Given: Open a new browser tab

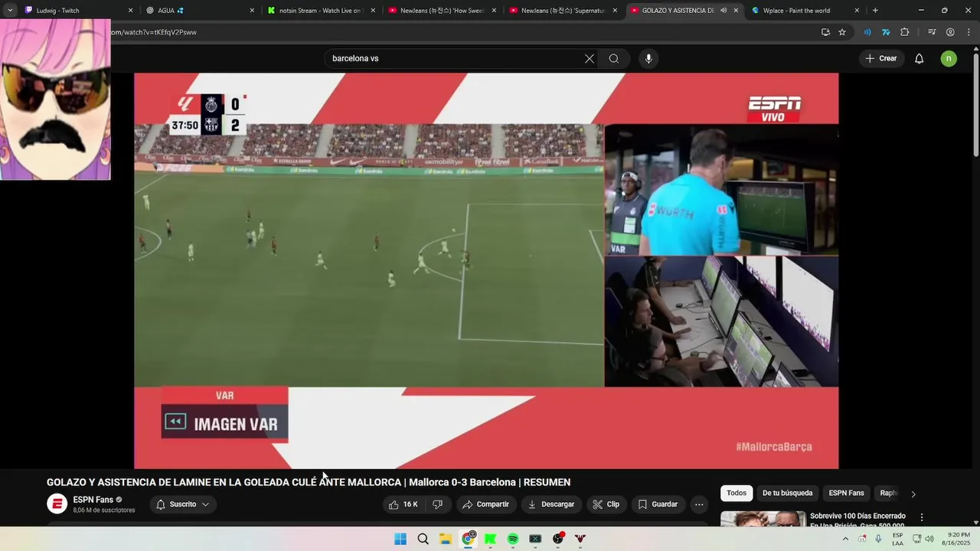Looking at the screenshot, I should [x=875, y=11].
